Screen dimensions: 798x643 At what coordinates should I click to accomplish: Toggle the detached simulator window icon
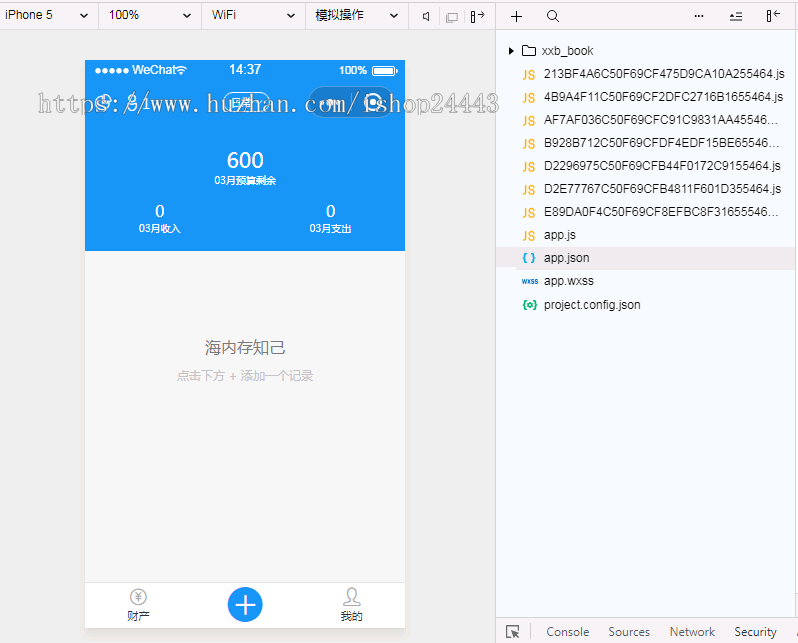452,16
